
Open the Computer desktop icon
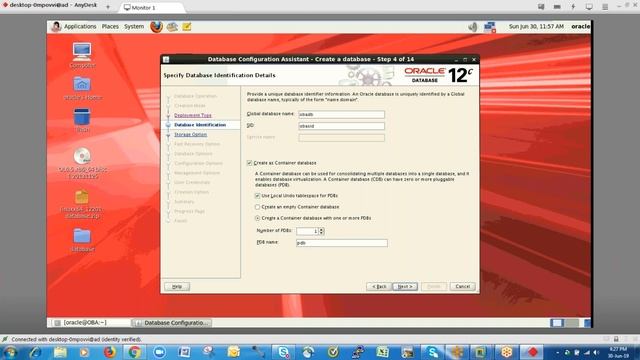[82, 55]
